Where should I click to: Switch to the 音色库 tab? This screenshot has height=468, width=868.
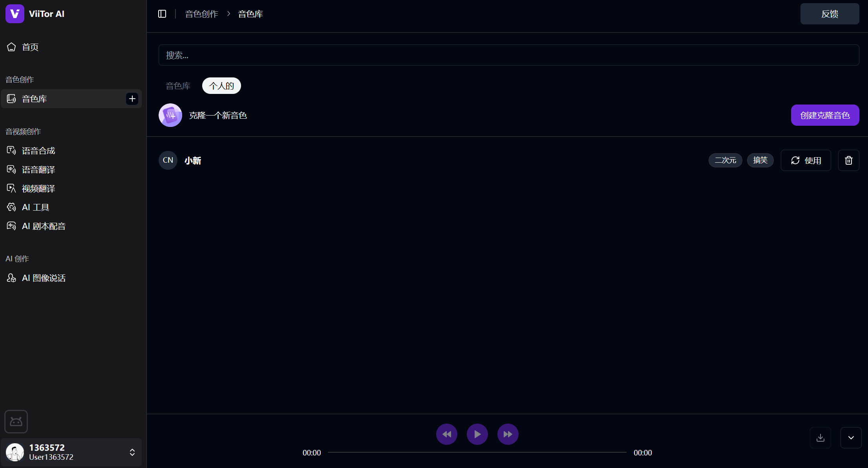pos(178,86)
